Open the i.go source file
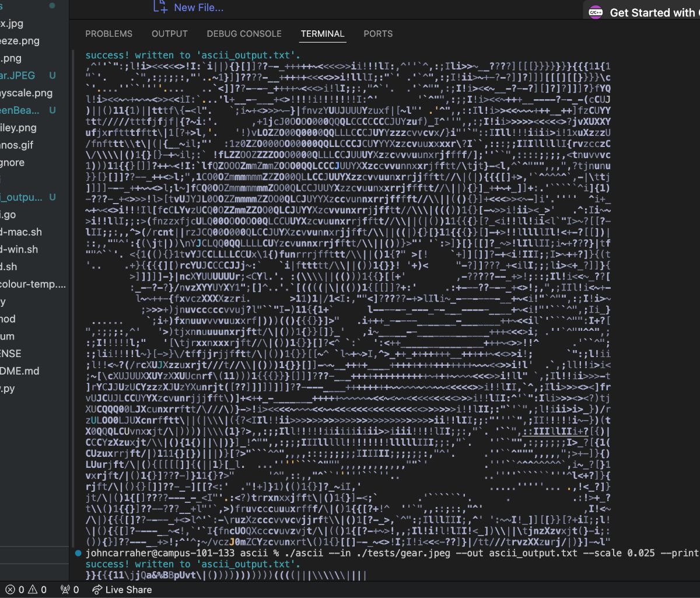This screenshot has height=598, width=700. 8,215
